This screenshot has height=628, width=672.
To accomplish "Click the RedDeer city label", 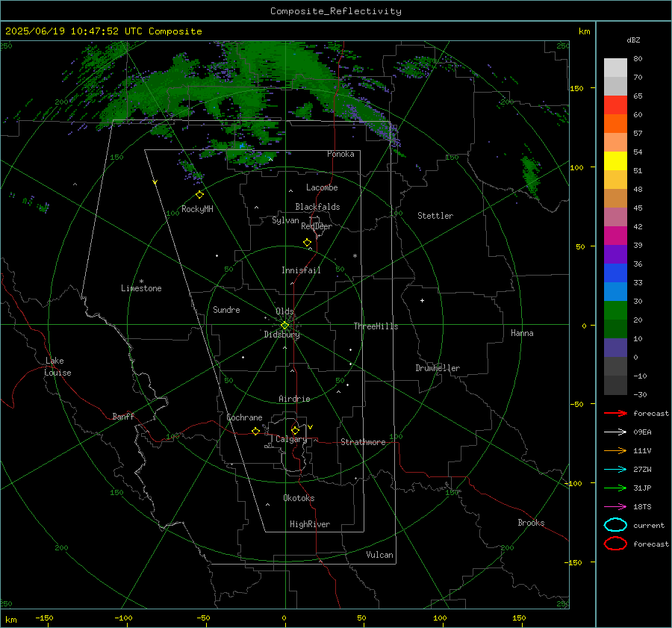I will coord(317,226).
